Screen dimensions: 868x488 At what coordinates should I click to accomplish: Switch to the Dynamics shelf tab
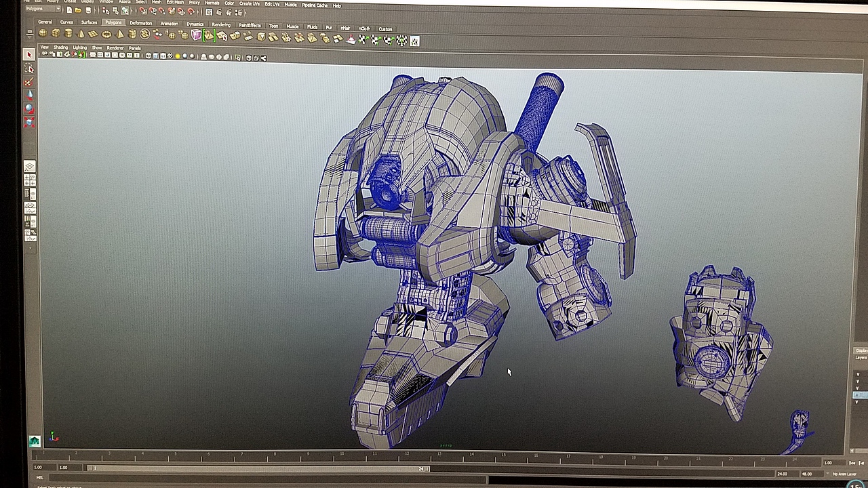(195, 24)
